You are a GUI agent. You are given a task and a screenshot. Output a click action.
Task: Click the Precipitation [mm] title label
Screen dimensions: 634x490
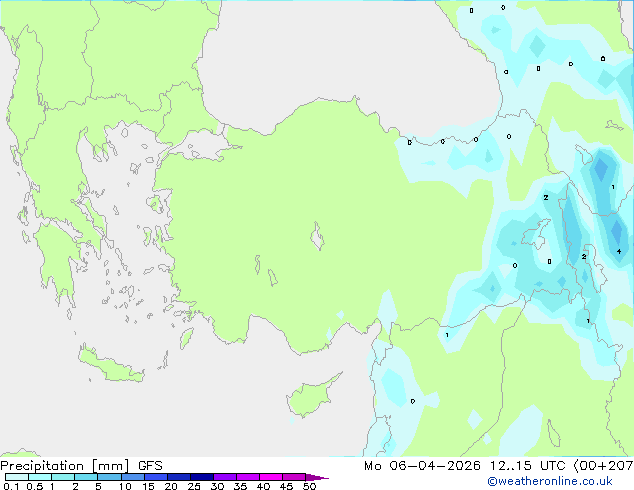pos(65,466)
